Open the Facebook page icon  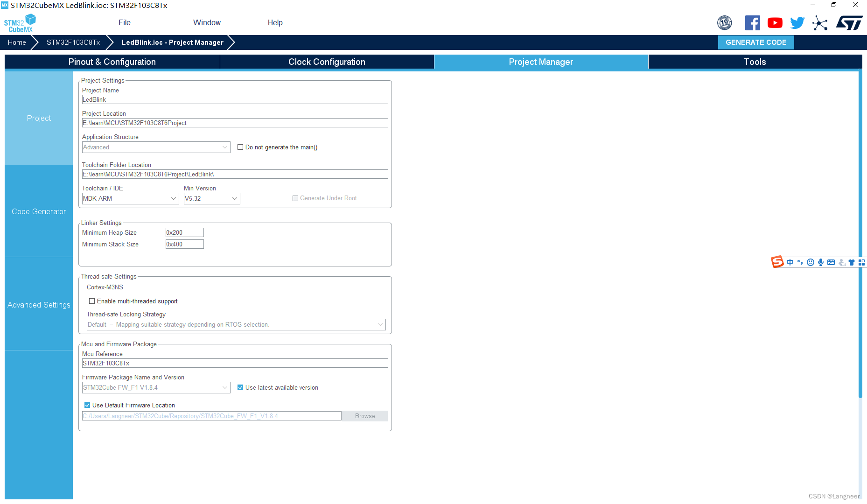(752, 23)
